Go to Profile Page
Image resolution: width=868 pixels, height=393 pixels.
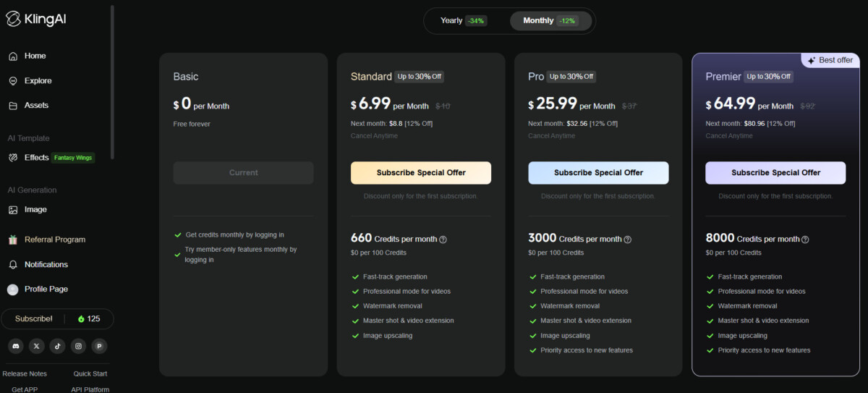click(x=46, y=289)
